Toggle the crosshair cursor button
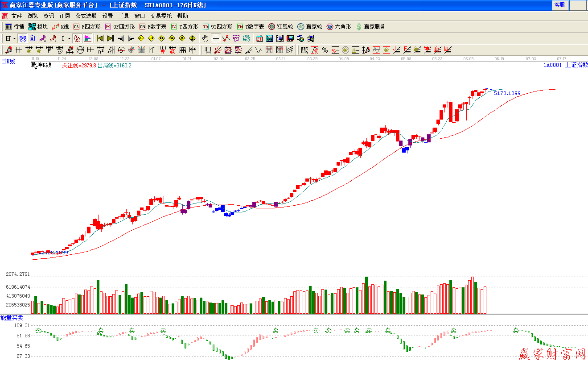 click(x=216, y=38)
